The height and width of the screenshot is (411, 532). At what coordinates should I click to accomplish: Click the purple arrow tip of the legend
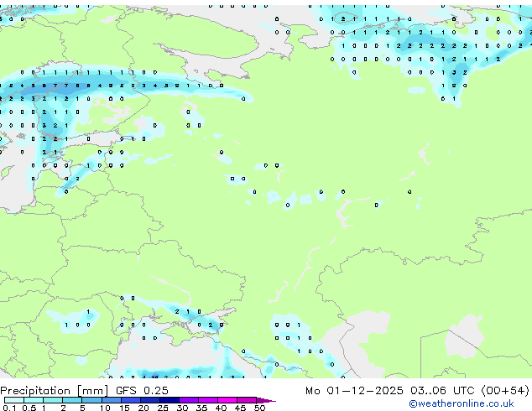pos(266,400)
